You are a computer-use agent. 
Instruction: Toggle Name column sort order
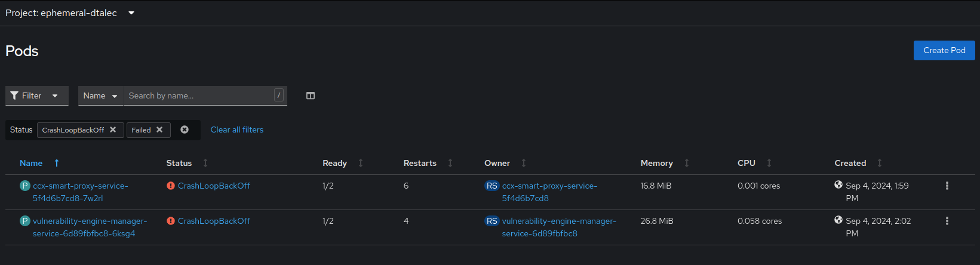31,163
